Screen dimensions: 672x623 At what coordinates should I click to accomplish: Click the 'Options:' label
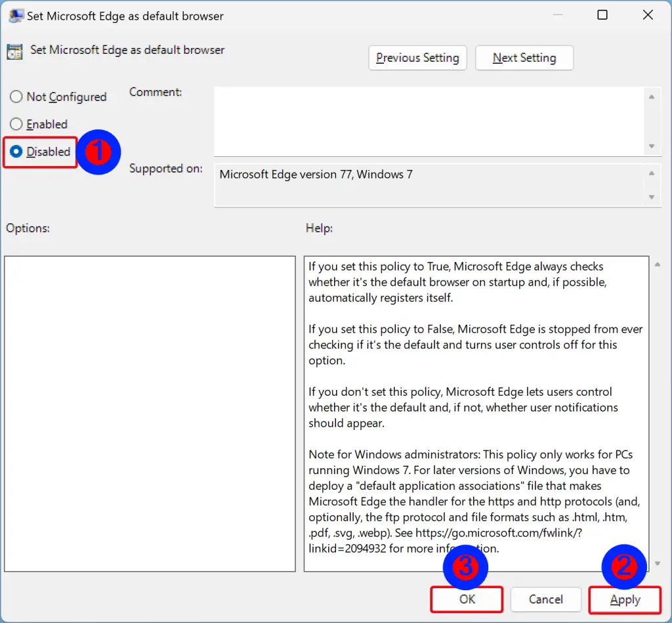pyautogui.click(x=28, y=228)
